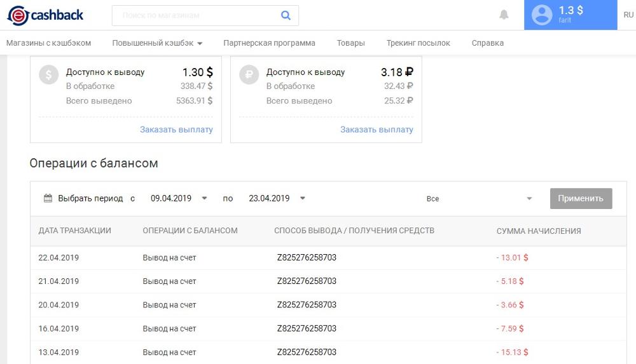Click amount - 15.13 $
This screenshot has width=636, height=364.
click(x=512, y=352)
